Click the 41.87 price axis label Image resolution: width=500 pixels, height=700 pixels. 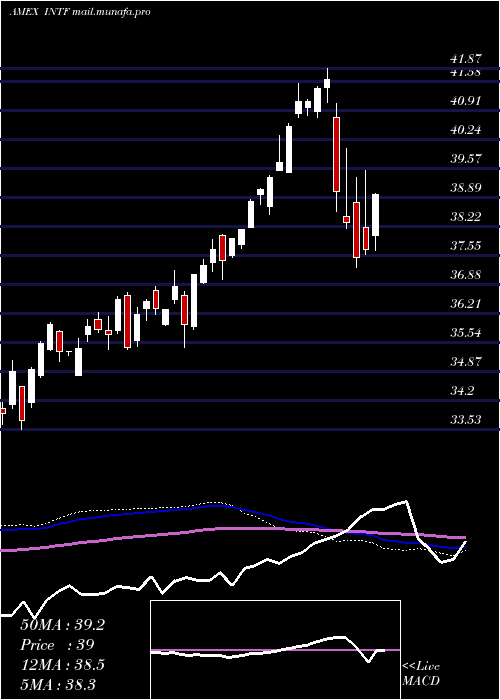465,59
